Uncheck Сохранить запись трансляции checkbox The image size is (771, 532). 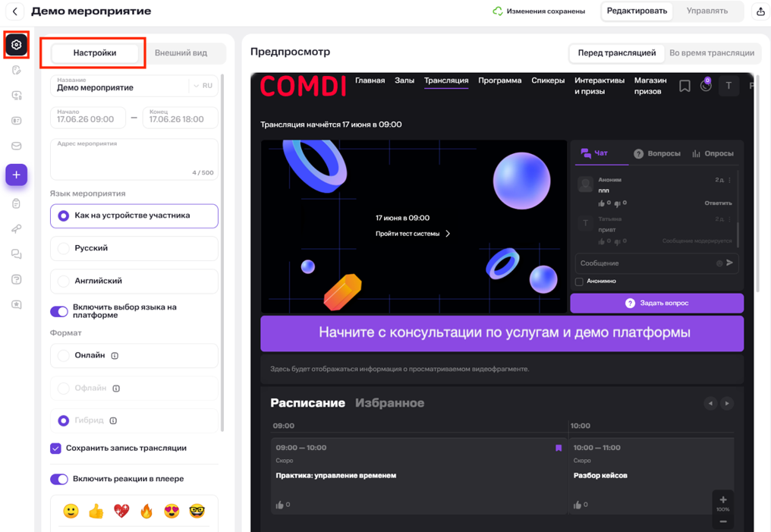(x=55, y=448)
